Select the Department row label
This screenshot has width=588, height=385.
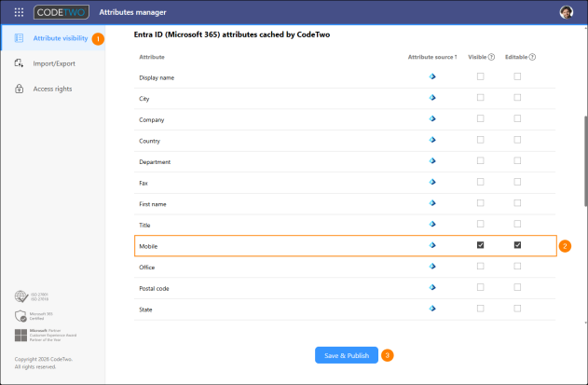click(155, 162)
